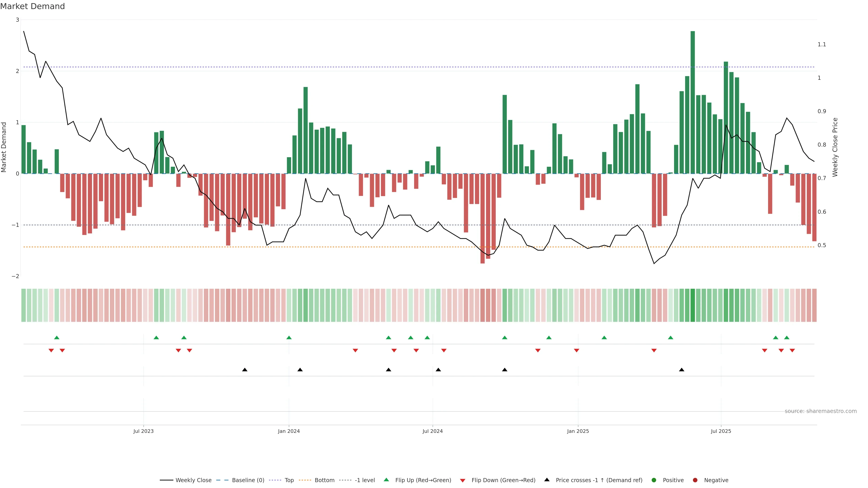Click the Jul 2023 axis label

click(x=143, y=432)
